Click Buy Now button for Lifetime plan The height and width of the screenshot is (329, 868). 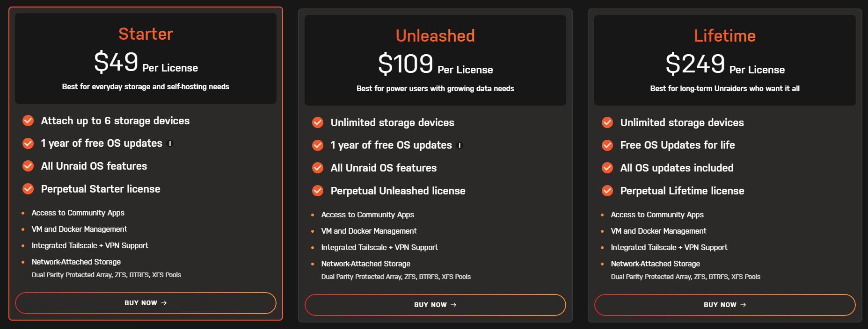[x=725, y=305]
